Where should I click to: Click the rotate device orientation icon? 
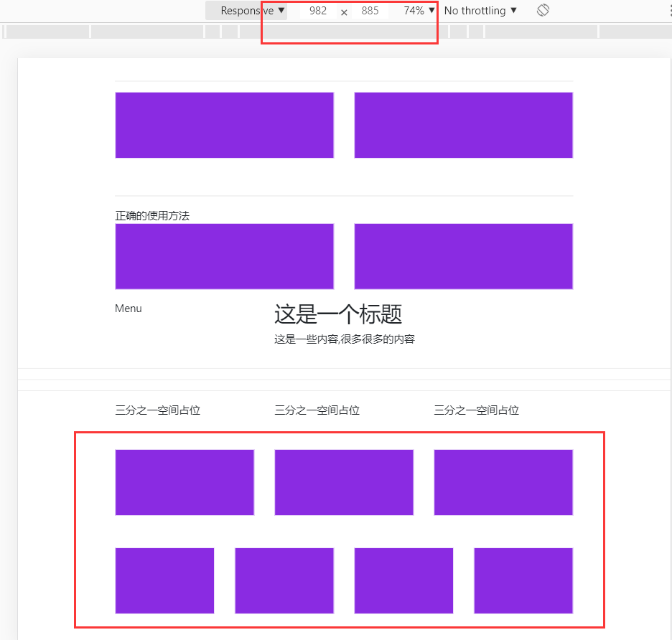coord(543,10)
